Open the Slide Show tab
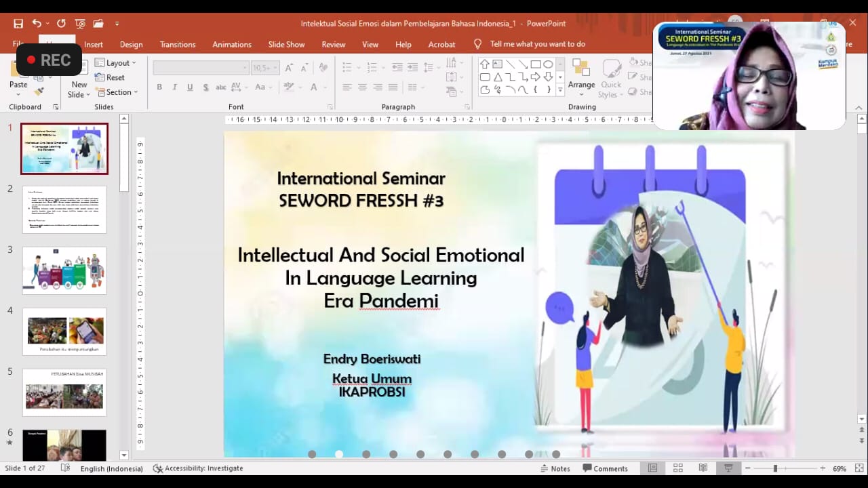 coord(286,45)
